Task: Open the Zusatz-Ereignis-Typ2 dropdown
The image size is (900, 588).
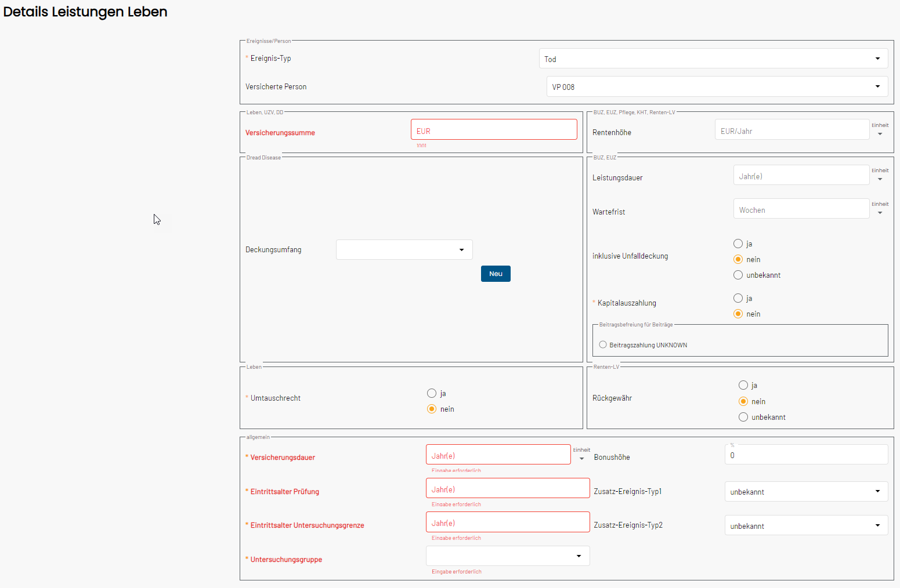Action: coord(806,525)
